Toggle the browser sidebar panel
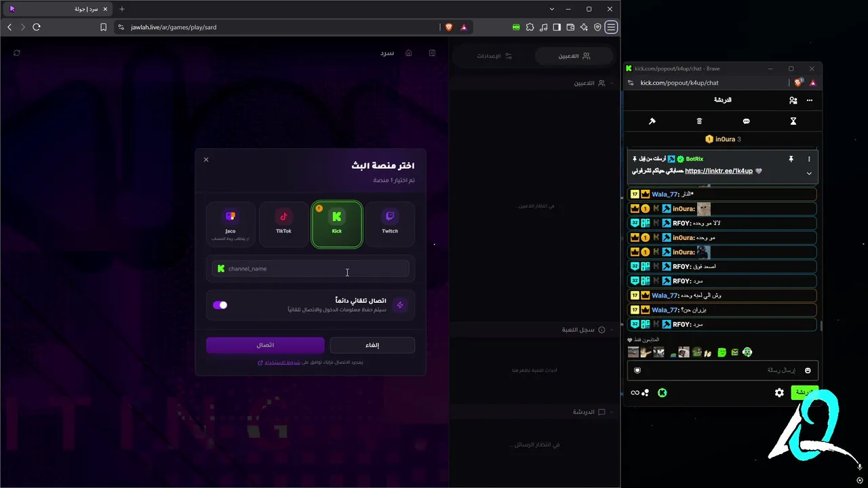This screenshot has width=868, height=488. tap(557, 27)
